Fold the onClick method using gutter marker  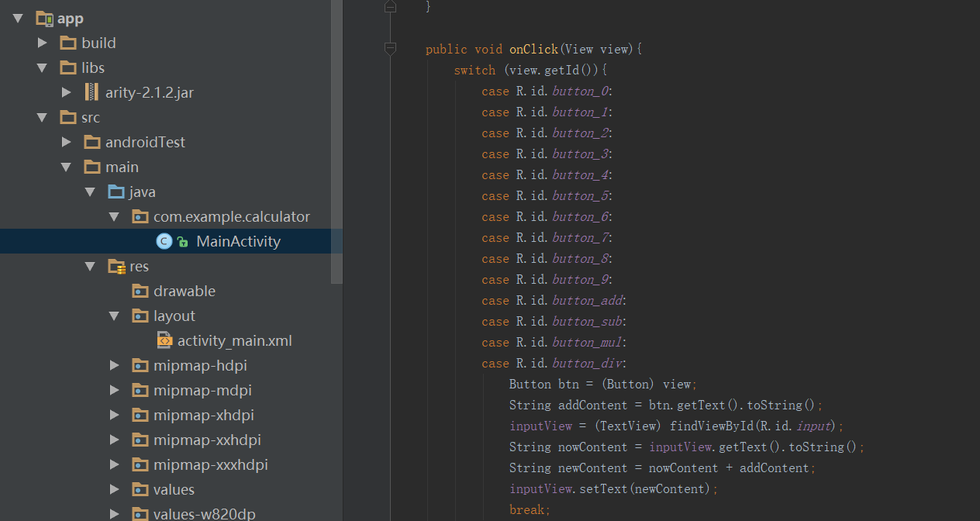coord(391,50)
